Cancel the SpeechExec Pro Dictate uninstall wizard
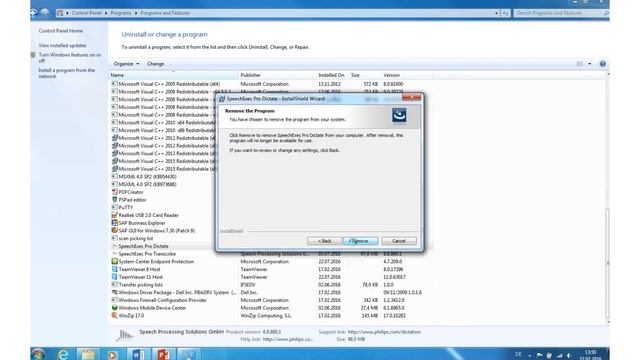 [x=399, y=241]
